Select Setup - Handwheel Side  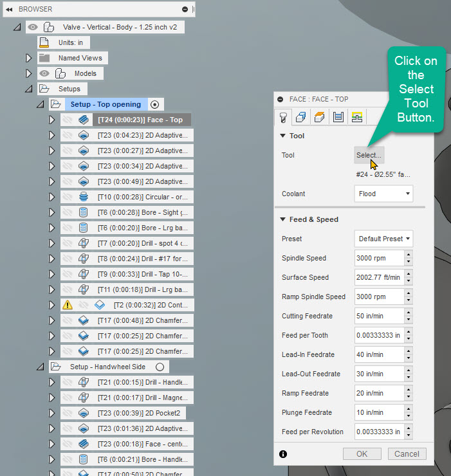tap(108, 367)
